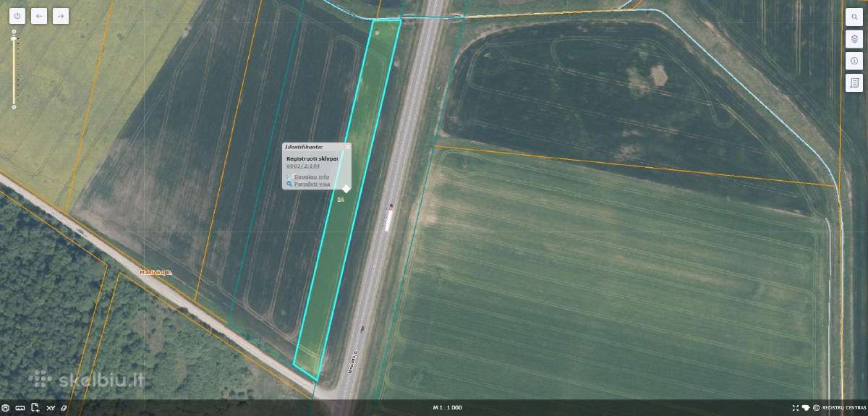The width and height of the screenshot is (868, 416).
Task: Open the map layers panel
Action: coord(854,39)
